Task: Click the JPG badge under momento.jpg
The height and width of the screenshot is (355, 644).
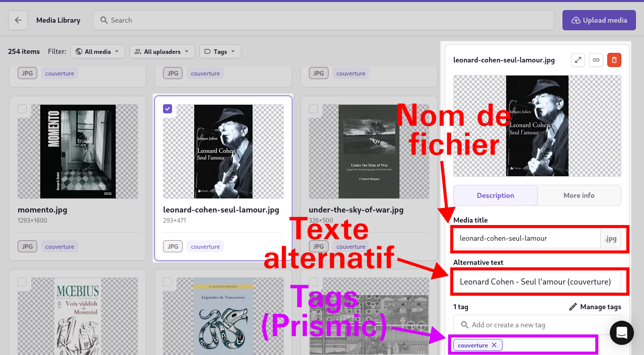Action: pos(27,247)
